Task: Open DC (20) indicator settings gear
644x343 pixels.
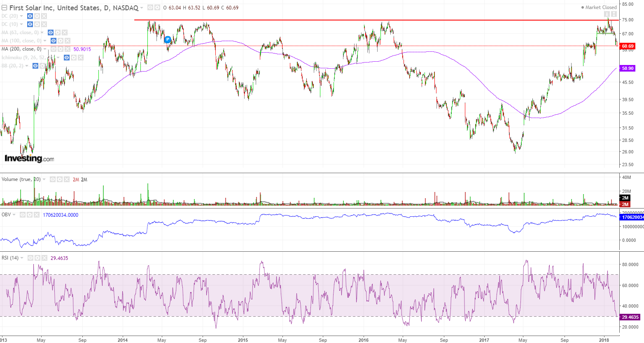Action: point(37,16)
